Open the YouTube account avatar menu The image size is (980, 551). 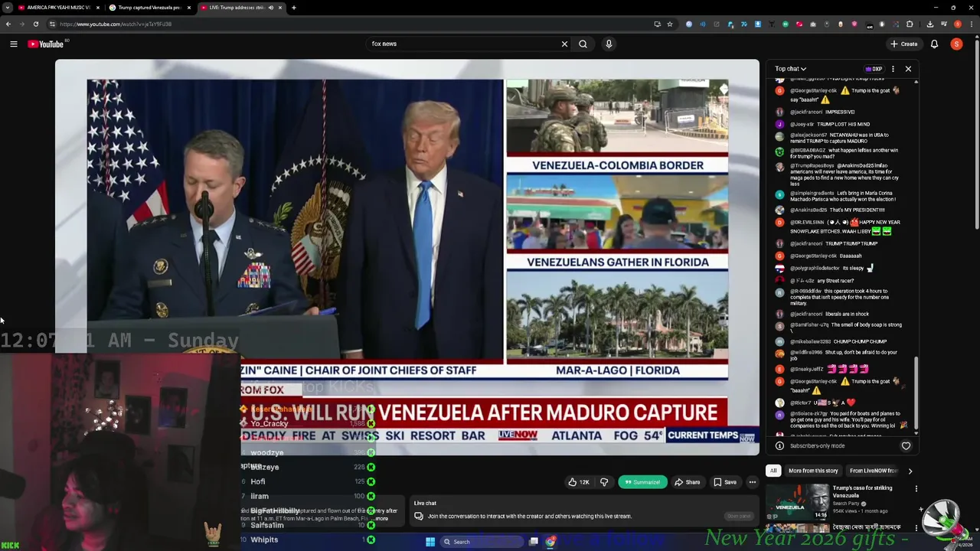click(956, 44)
